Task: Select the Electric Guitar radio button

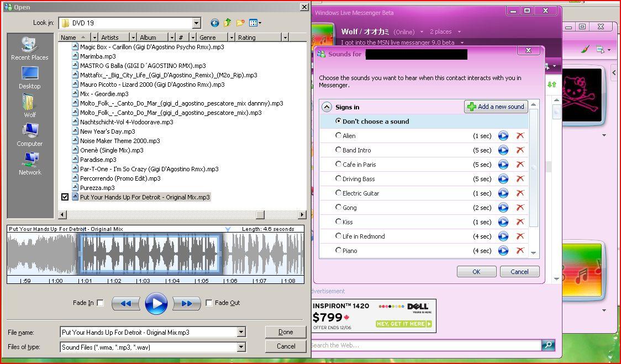Action: coord(338,193)
